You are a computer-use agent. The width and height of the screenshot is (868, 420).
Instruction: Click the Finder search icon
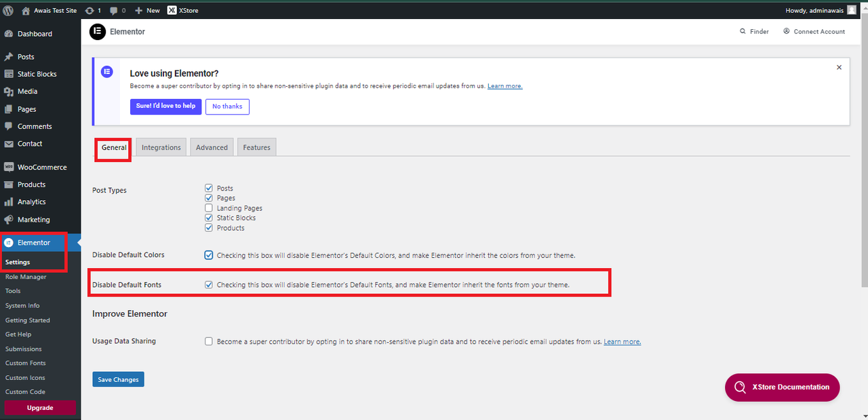(x=743, y=32)
